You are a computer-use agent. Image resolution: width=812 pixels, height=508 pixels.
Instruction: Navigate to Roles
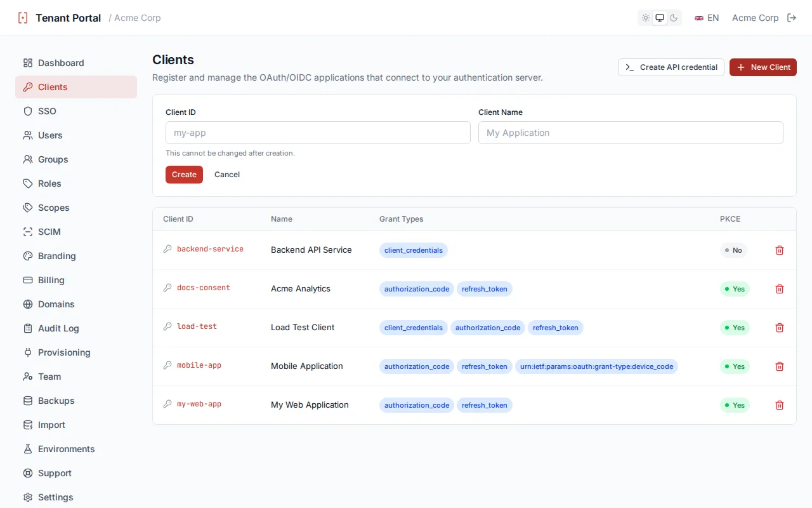click(x=76, y=184)
